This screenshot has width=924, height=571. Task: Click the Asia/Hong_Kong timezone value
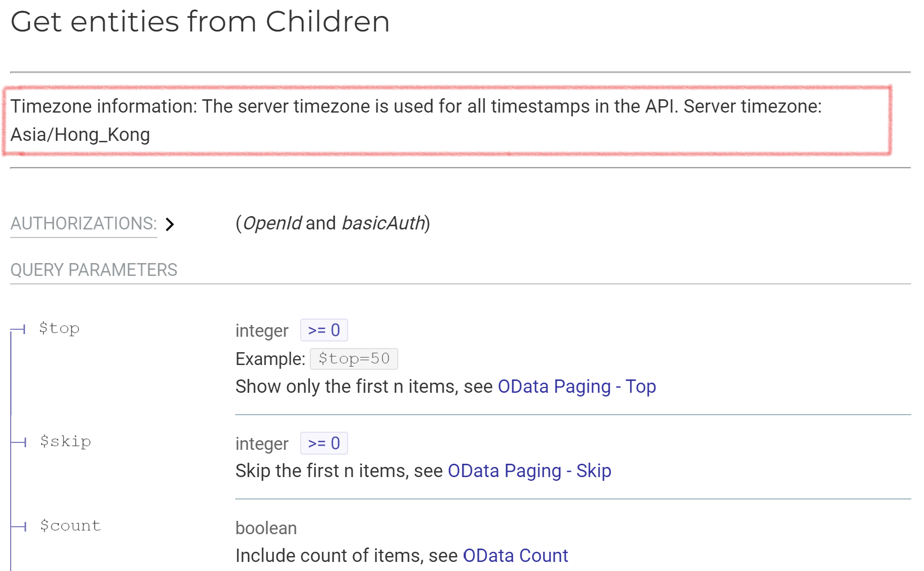pyautogui.click(x=81, y=134)
